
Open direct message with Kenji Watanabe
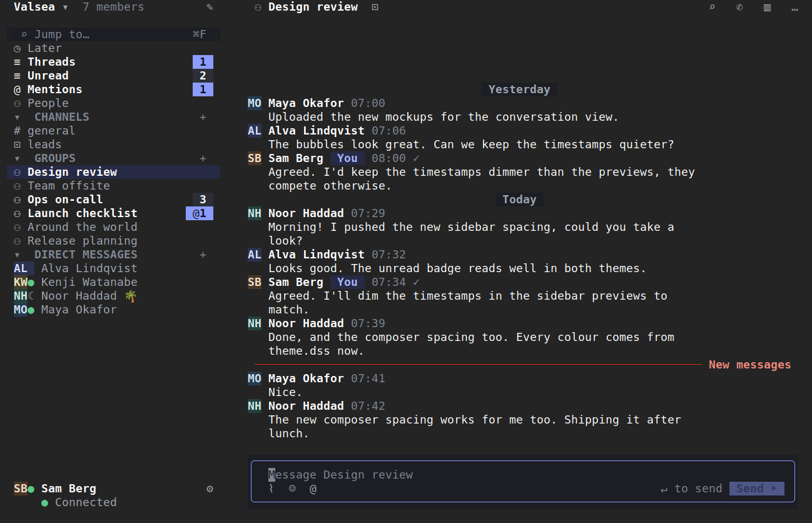(x=113, y=282)
